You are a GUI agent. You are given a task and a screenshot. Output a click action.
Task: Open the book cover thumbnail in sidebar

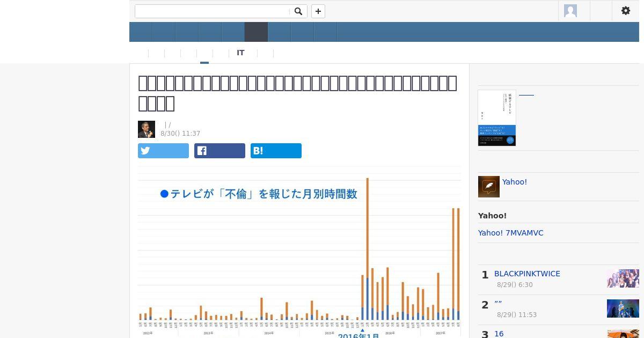[x=497, y=118]
